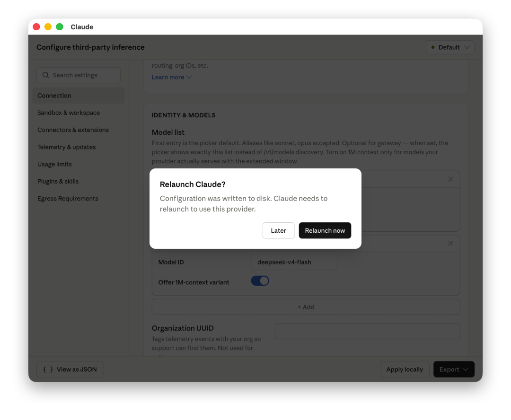The width and height of the screenshot is (511, 420).
Task: Click the search magnifier icon
Action: (x=46, y=75)
